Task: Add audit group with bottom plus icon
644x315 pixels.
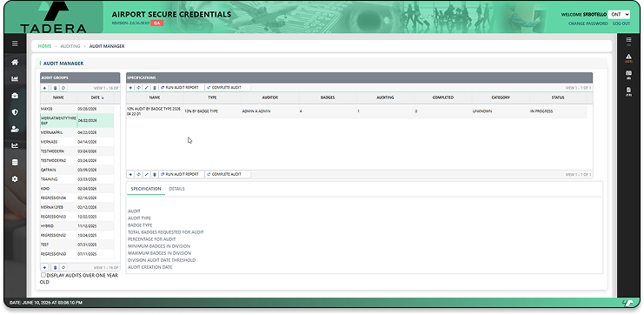Action: (45, 267)
